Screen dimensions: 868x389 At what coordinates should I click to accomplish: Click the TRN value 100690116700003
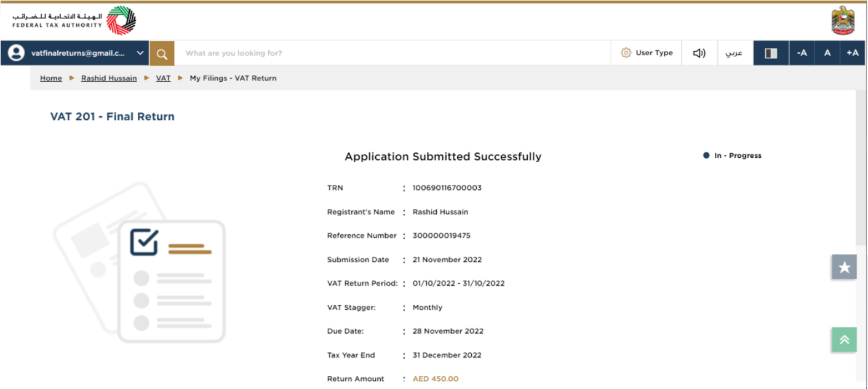click(447, 188)
